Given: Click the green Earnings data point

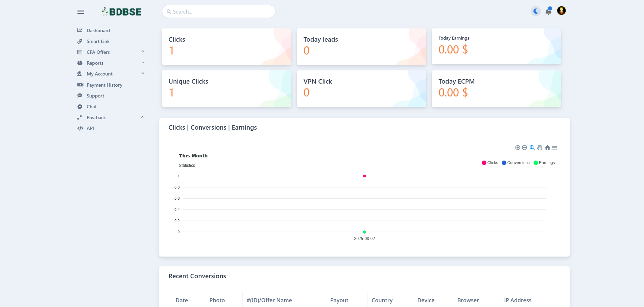Looking at the screenshot, I should point(364,232).
